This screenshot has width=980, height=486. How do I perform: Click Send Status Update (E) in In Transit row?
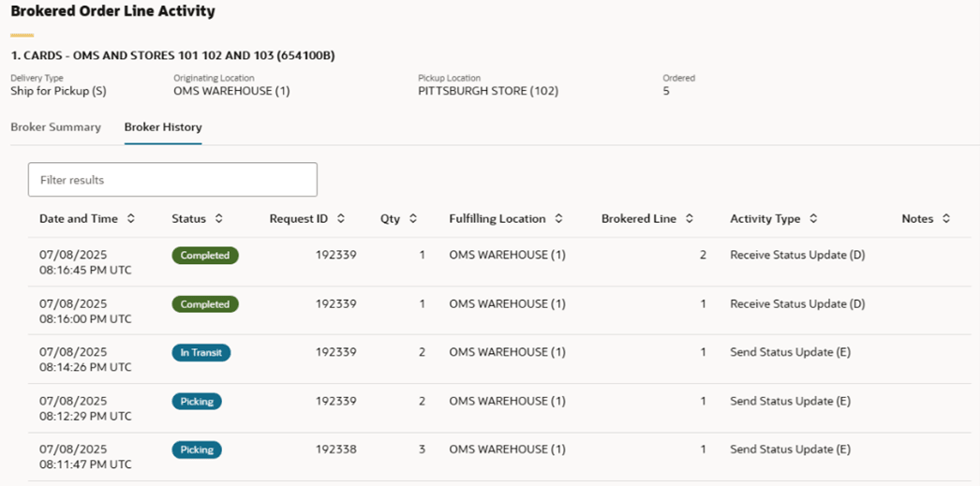[x=790, y=352]
